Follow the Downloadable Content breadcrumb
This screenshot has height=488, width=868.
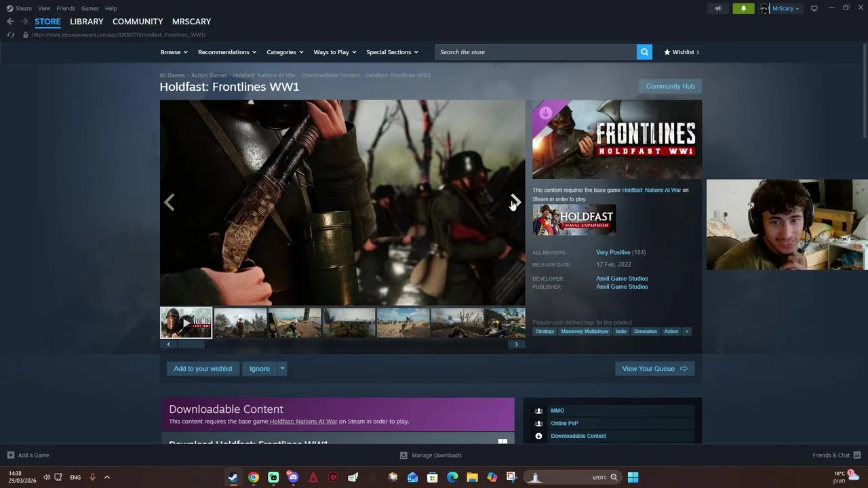[x=331, y=75]
